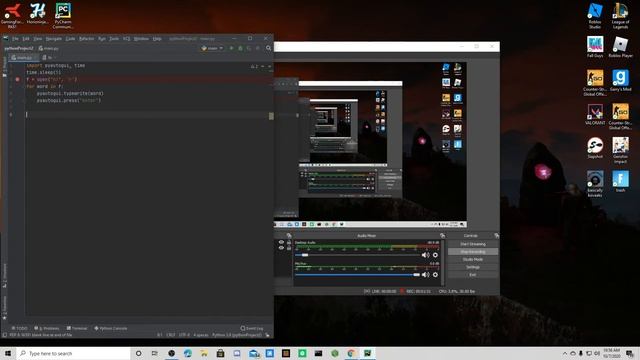The height and width of the screenshot is (360, 640).
Task: Click Exit in OBS controls
Action: click(473, 275)
